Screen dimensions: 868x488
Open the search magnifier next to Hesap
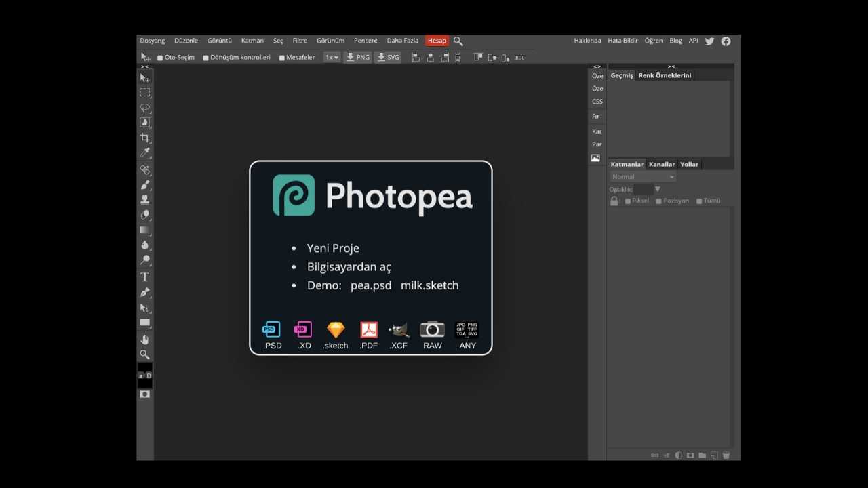[458, 41]
